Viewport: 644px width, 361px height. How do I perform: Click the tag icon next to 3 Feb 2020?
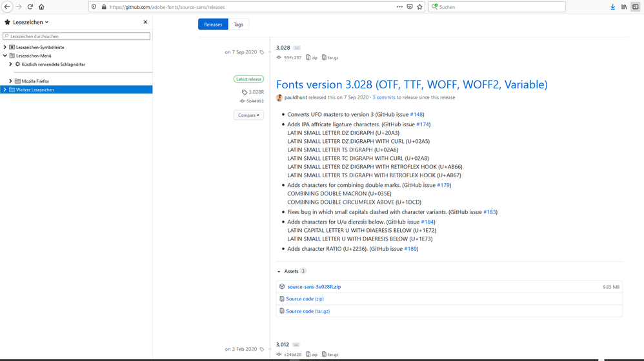pos(262,349)
